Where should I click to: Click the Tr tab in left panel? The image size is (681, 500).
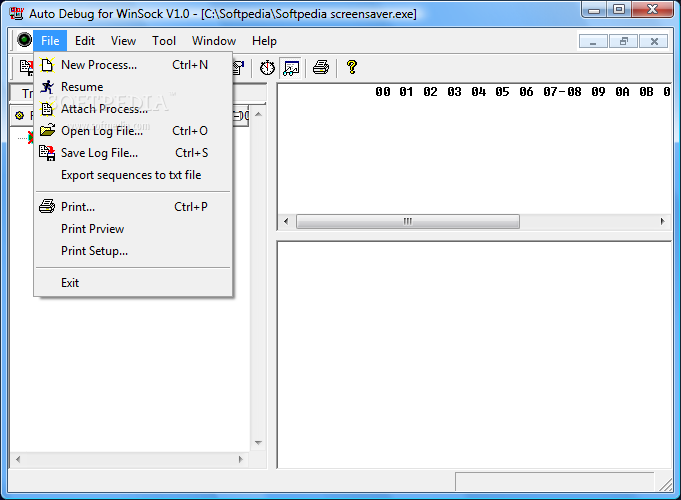(25, 93)
